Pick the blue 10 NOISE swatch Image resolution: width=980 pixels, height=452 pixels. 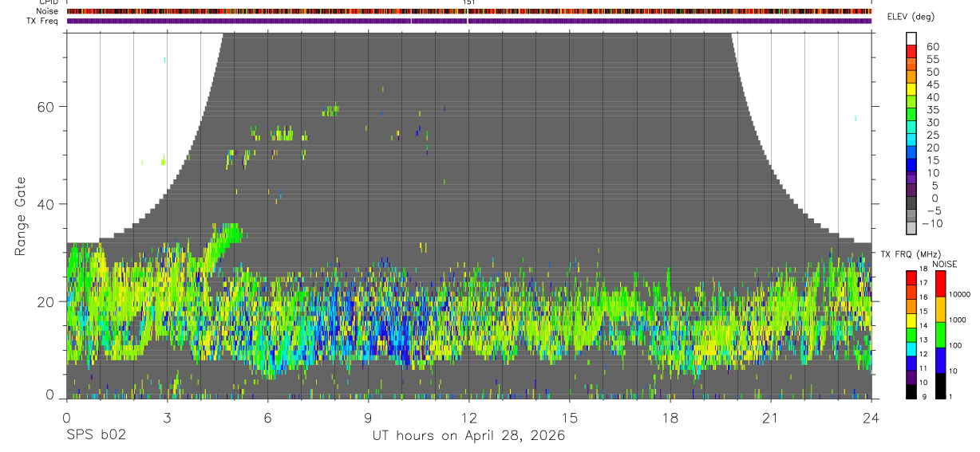939,360
